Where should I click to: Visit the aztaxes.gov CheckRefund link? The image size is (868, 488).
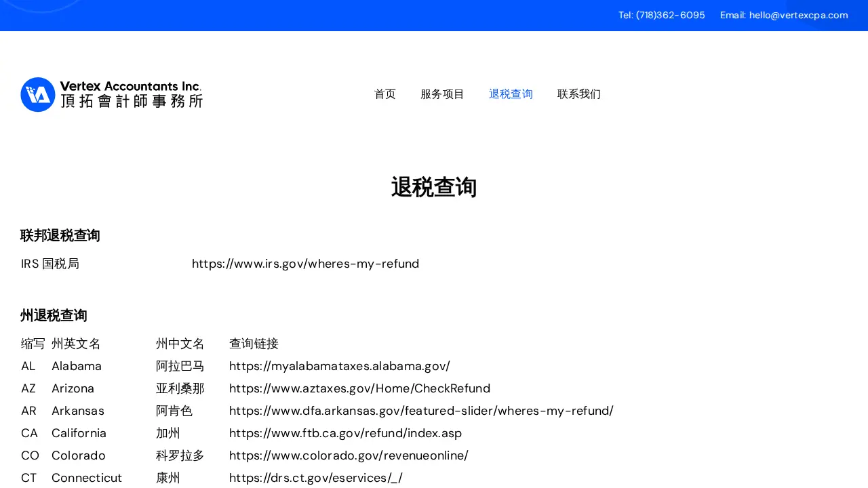click(x=359, y=388)
